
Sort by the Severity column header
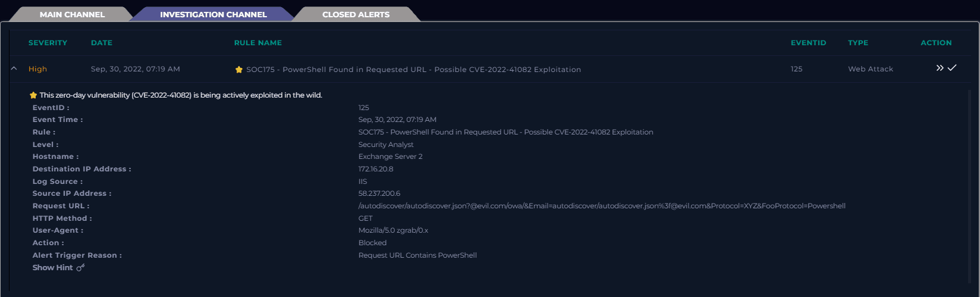pos(48,43)
